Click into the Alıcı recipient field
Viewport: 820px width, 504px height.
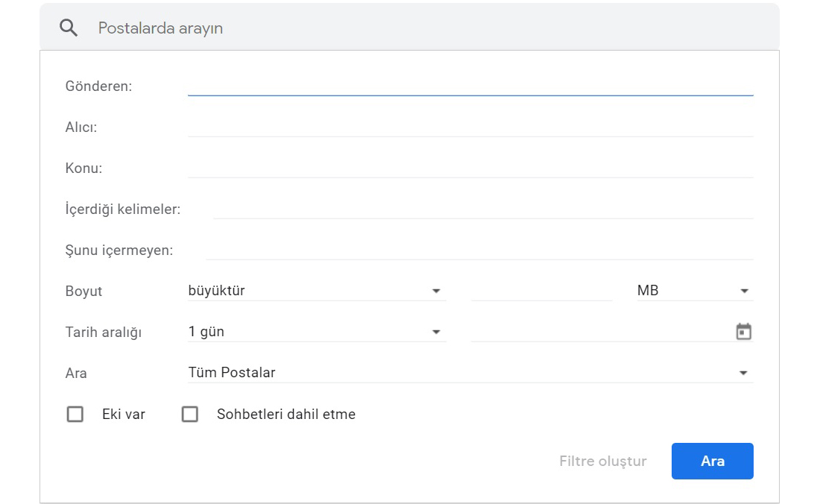(x=470, y=127)
